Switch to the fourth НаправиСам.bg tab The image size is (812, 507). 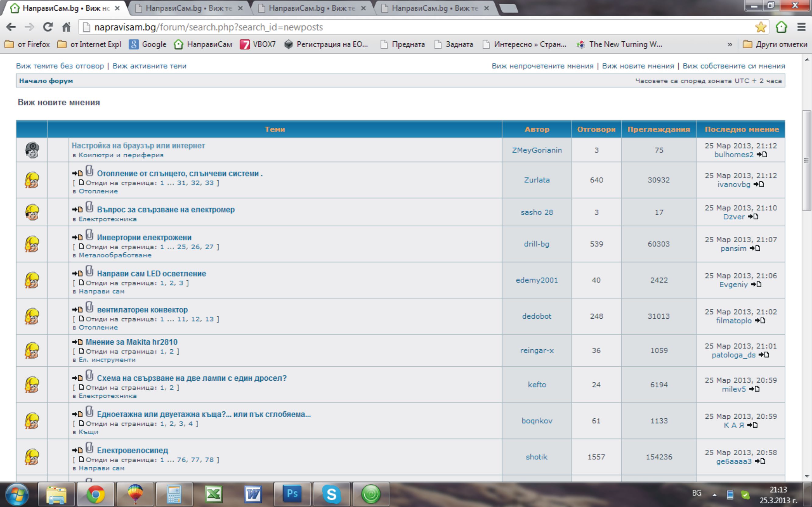pos(434,9)
